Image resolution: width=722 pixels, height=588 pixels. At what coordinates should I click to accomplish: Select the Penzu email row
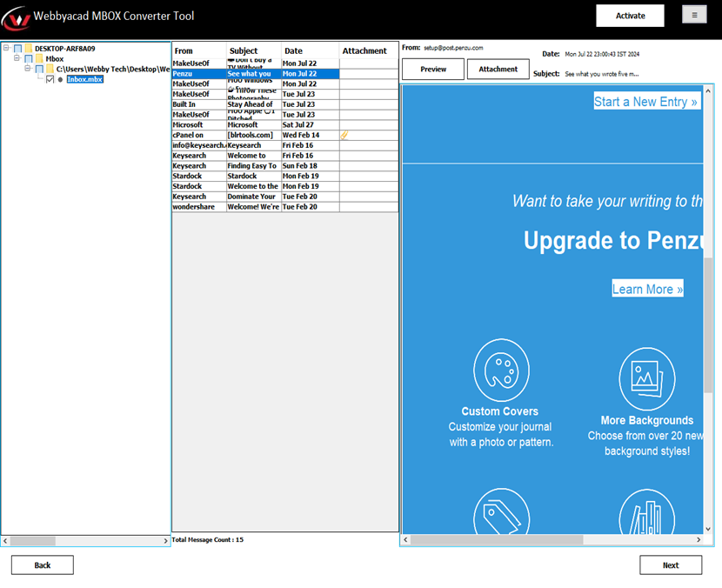pyautogui.click(x=285, y=74)
